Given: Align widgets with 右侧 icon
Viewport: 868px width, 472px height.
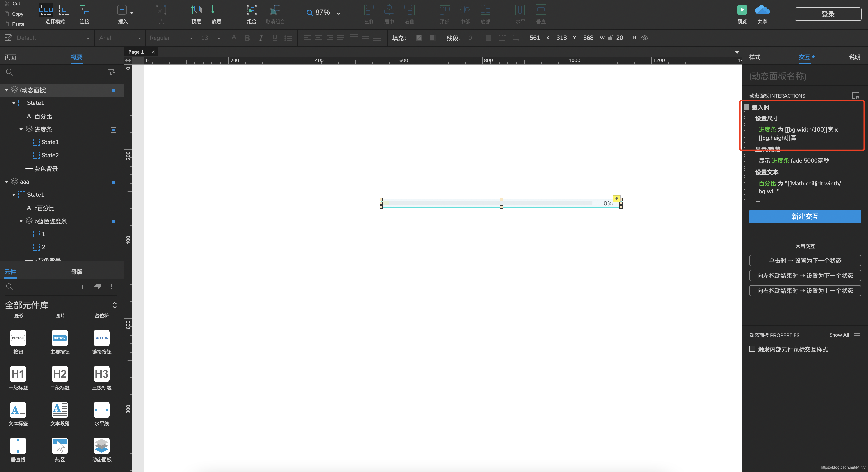Looking at the screenshot, I should click(x=409, y=10).
